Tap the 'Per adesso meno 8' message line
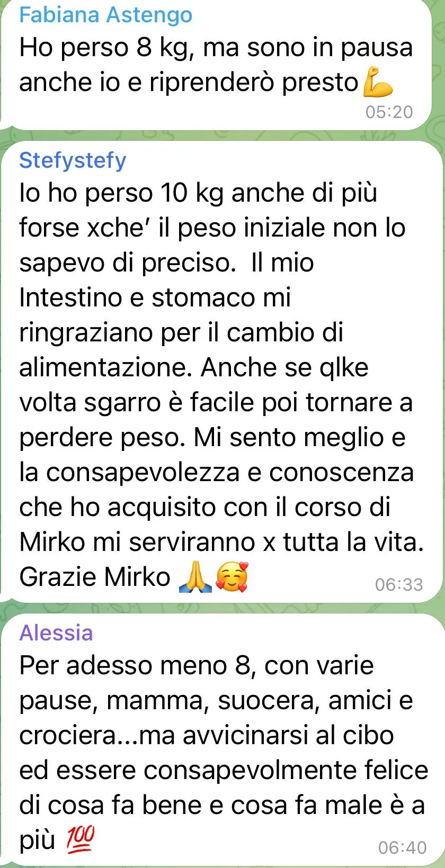 tap(197, 665)
